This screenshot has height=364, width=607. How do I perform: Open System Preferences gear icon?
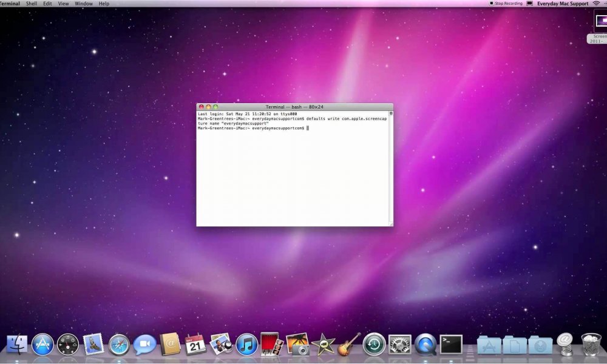pos(399,345)
